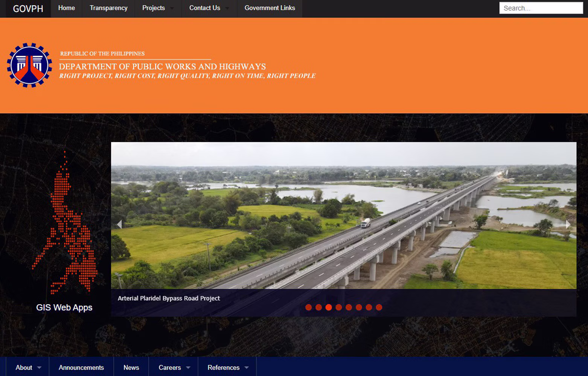This screenshot has height=376, width=588.
Task: Select the third carousel slide dot
Action: pos(329,307)
